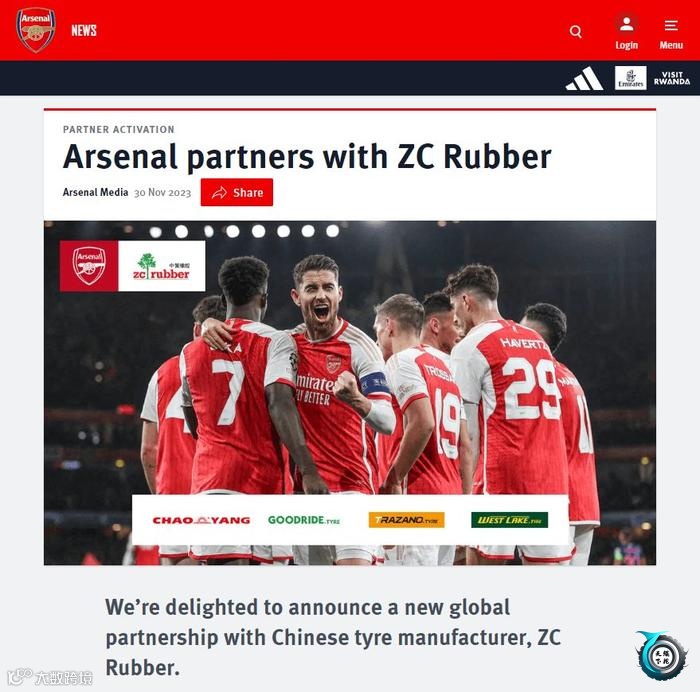Click the Arsenal crest logo in header
The image size is (700, 692).
(x=36, y=30)
